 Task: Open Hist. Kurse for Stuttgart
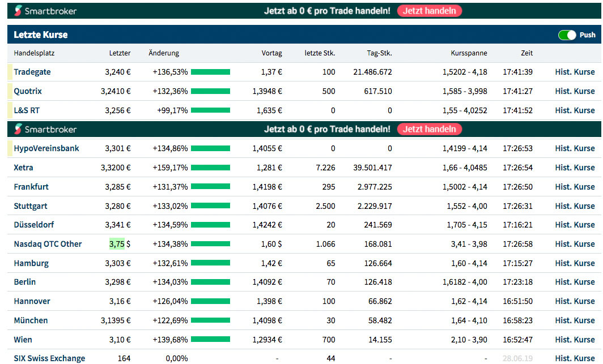[575, 206]
